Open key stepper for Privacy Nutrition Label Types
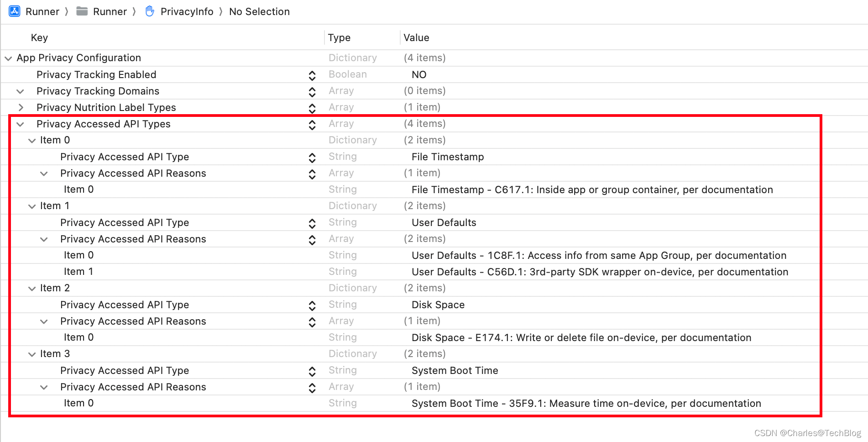868x442 pixels. click(x=312, y=108)
